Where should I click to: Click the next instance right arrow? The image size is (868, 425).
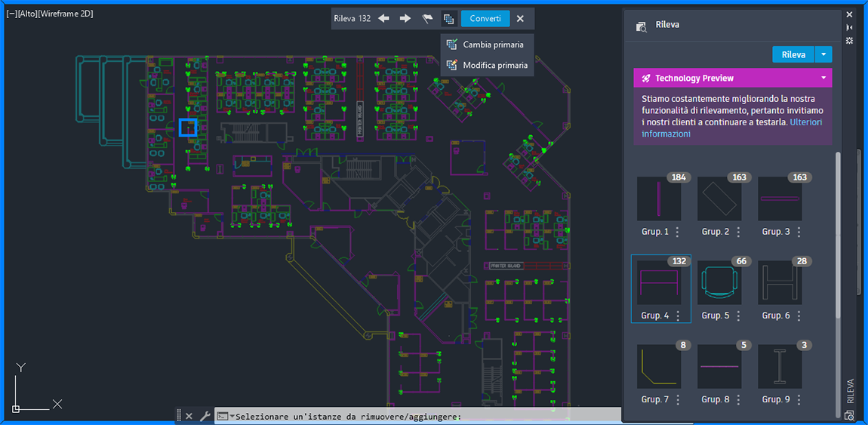(x=405, y=18)
